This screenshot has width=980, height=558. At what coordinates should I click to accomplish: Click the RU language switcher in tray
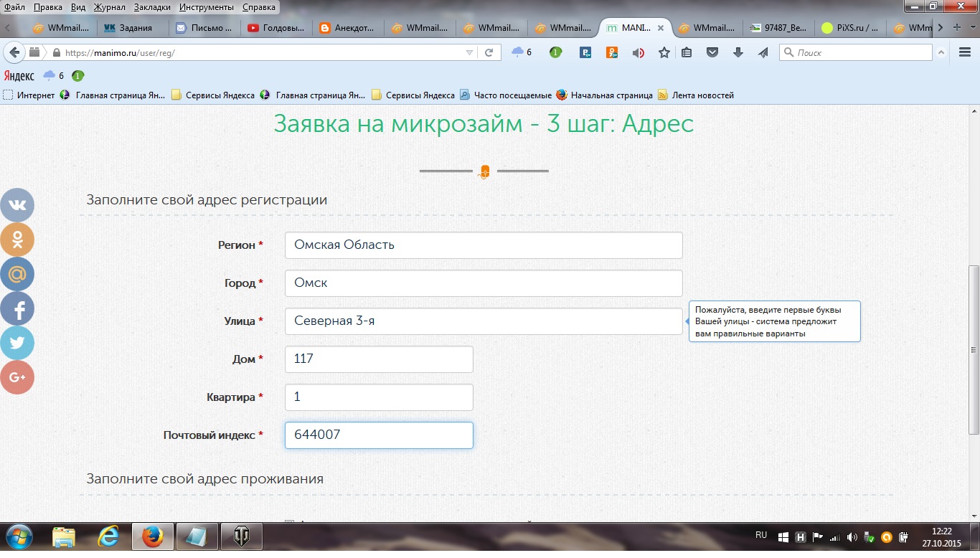(x=761, y=535)
